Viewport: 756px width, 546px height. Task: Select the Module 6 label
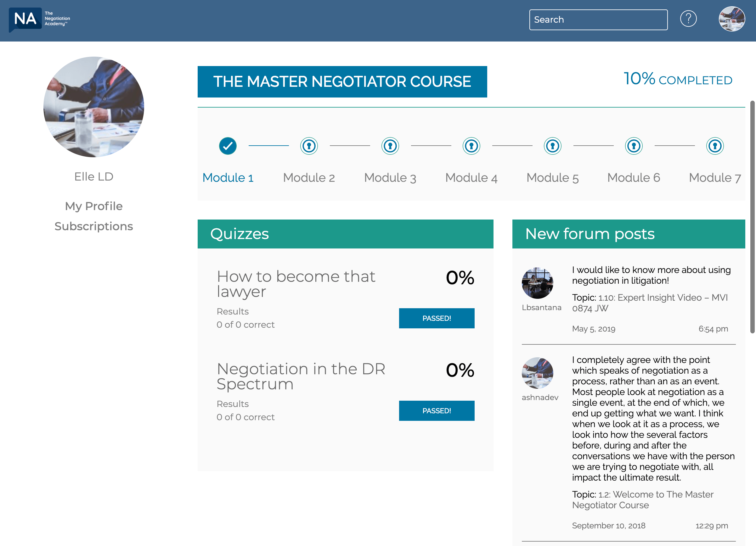click(634, 178)
